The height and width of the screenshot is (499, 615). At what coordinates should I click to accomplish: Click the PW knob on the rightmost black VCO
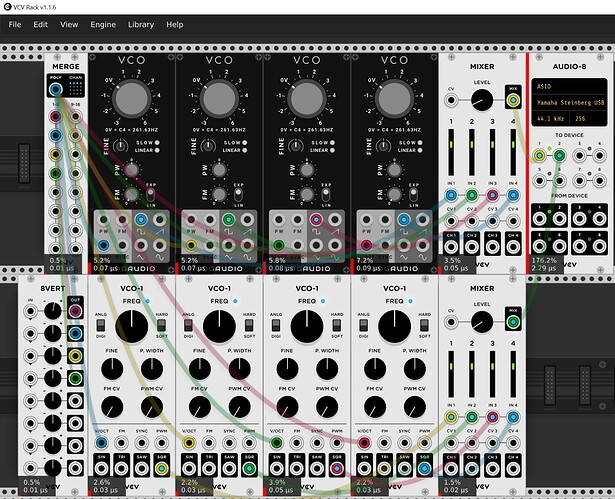(x=394, y=170)
